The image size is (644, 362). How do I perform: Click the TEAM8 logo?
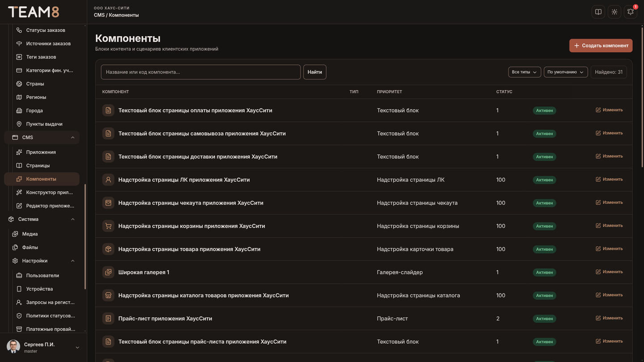click(34, 12)
